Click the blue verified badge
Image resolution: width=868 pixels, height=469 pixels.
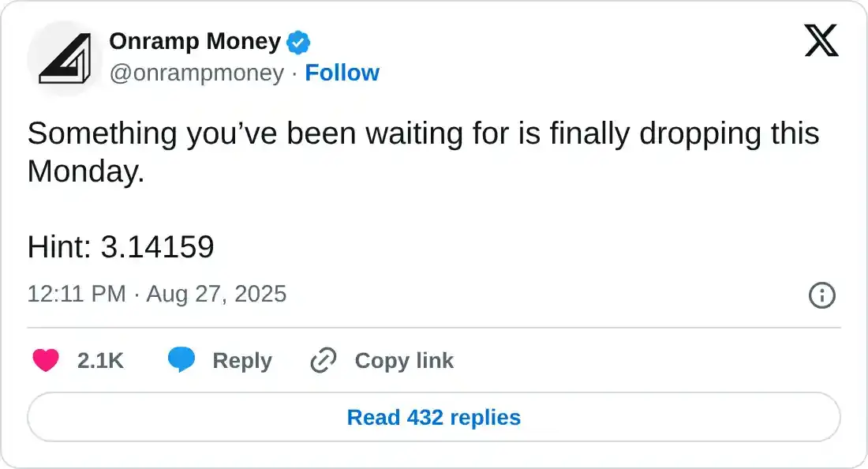[x=297, y=42]
